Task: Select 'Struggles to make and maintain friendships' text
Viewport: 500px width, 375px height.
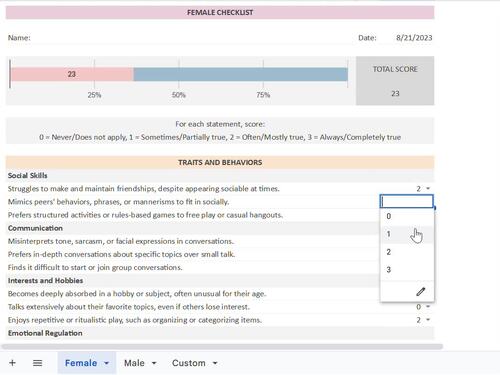Action: click(144, 189)
